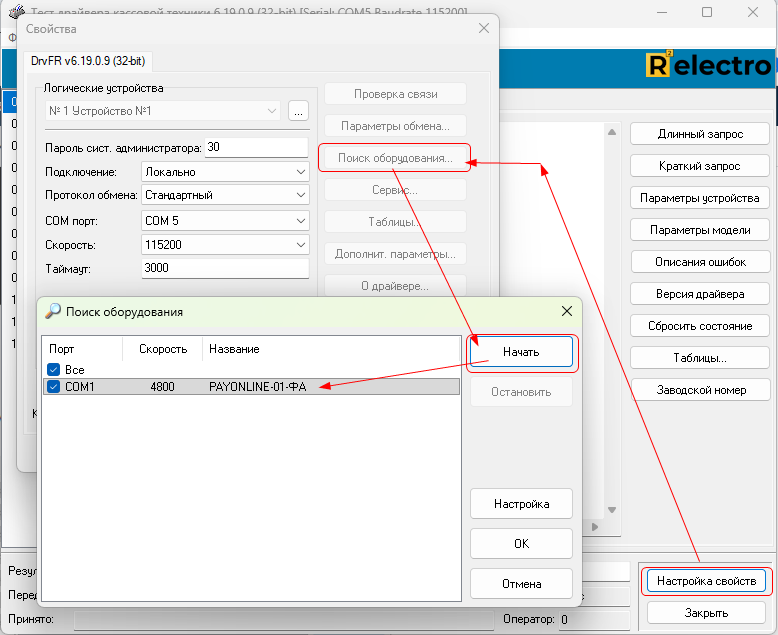Click the Отмена button

click(x=521, y=583)
